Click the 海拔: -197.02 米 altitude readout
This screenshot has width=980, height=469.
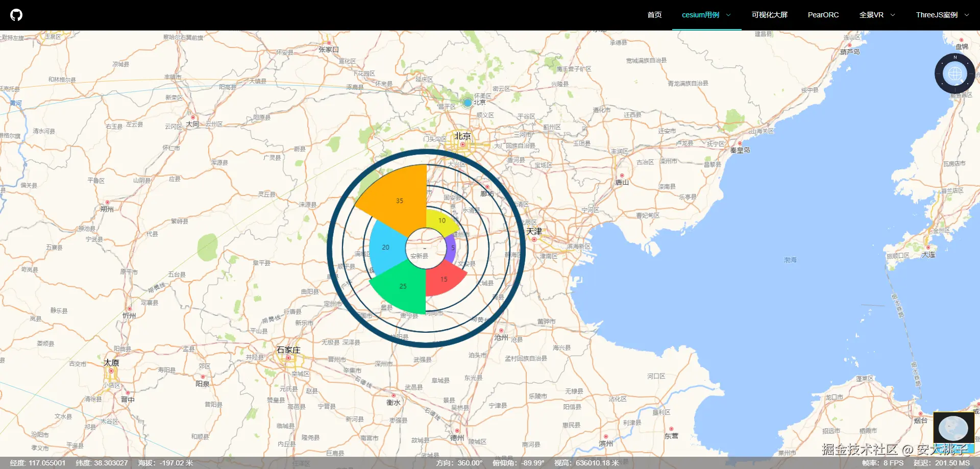165,463
